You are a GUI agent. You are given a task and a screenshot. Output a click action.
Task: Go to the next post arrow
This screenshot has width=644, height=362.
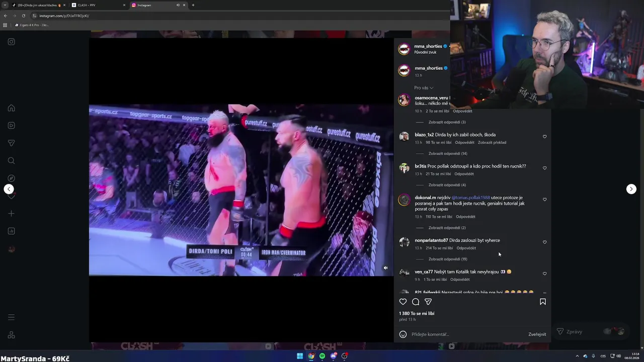[x=631, y=189]
